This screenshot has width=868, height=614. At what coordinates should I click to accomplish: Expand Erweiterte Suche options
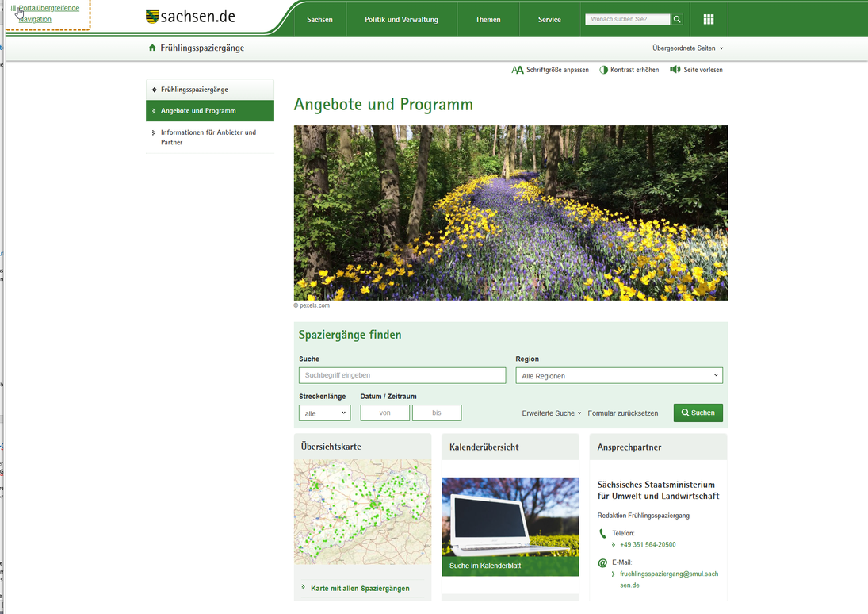click(x=552, y=413)
